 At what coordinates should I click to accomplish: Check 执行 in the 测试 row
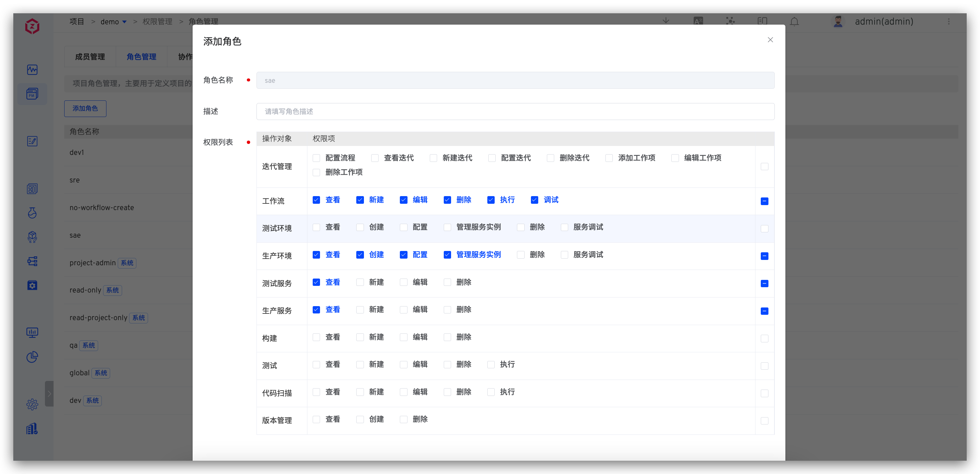click(x=491, y=364)
